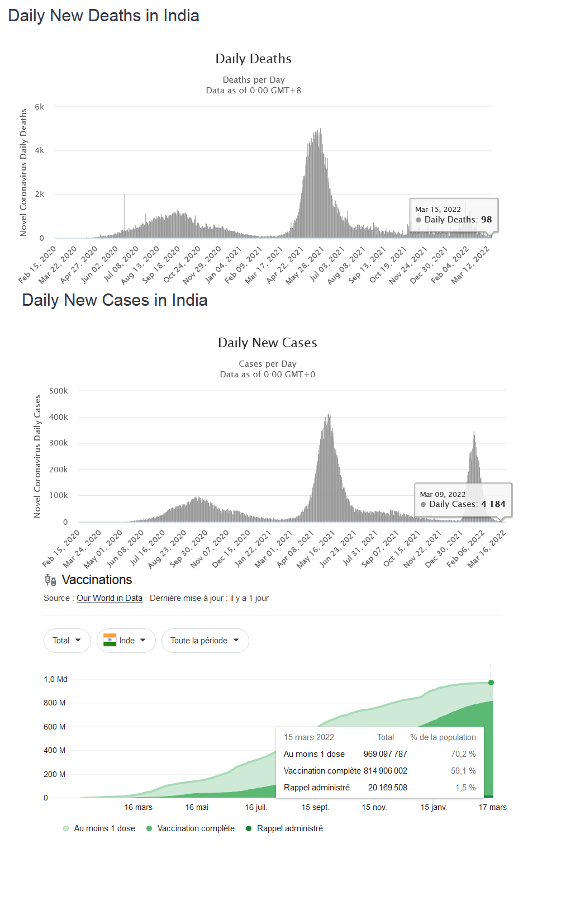This screenshot has width=580, height=924.
Task: Click the India flag icon
Action: 110,640
